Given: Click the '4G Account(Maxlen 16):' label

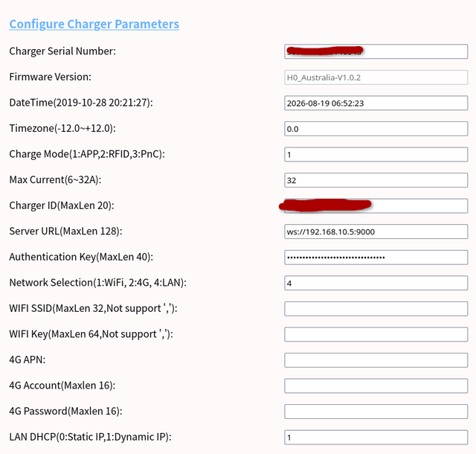Looking at the screenshot, I should pos(62,386).
